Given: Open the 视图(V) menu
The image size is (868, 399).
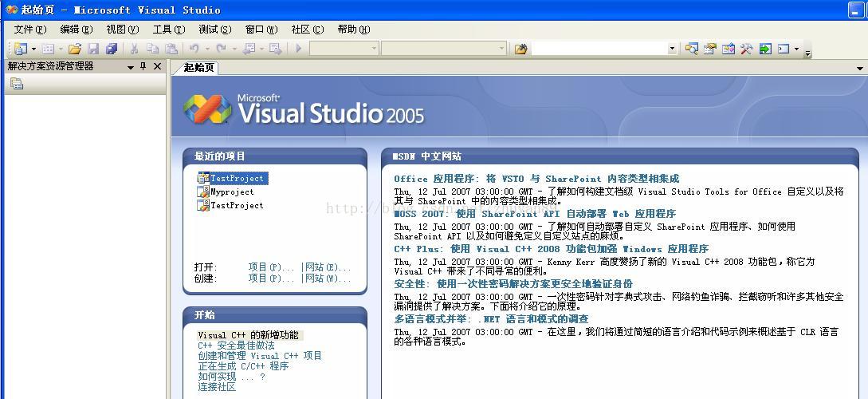Looking at the screenshot, I should click(123, 30).
